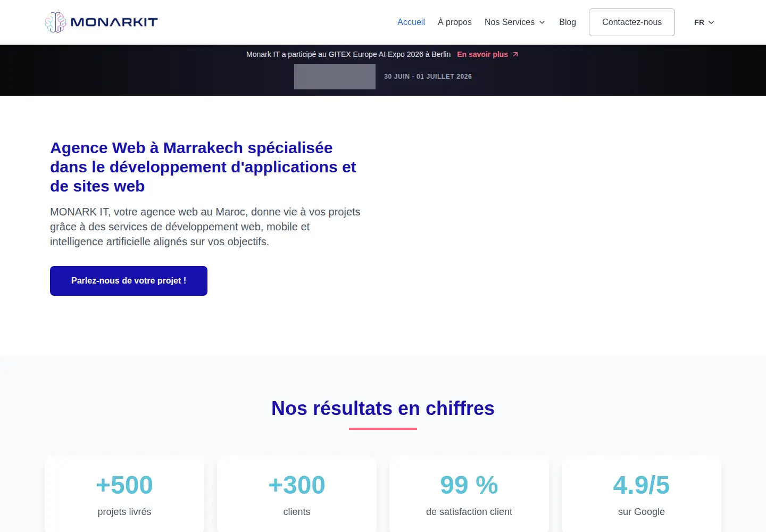Click the MonarkIT brain logo icon
Viewport: 766px width, 532px height.
pyautogui.click(x=55, y=22)
